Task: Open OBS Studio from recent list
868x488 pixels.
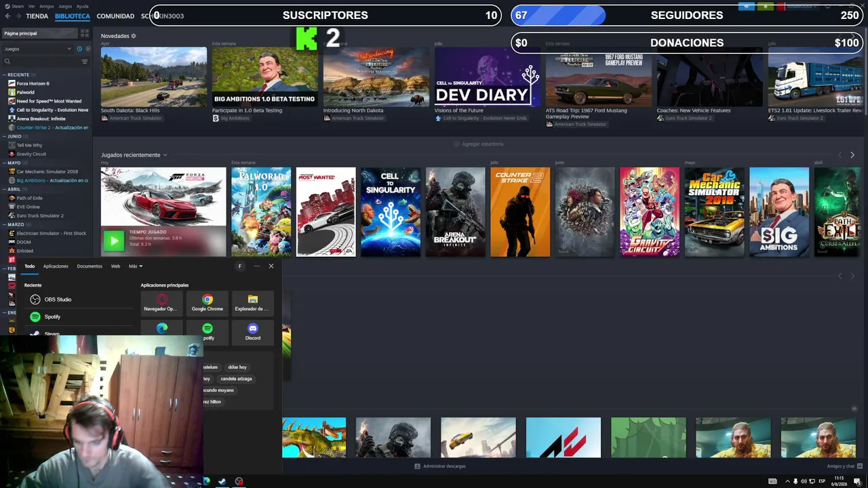Action: click(x=80, y=300)
